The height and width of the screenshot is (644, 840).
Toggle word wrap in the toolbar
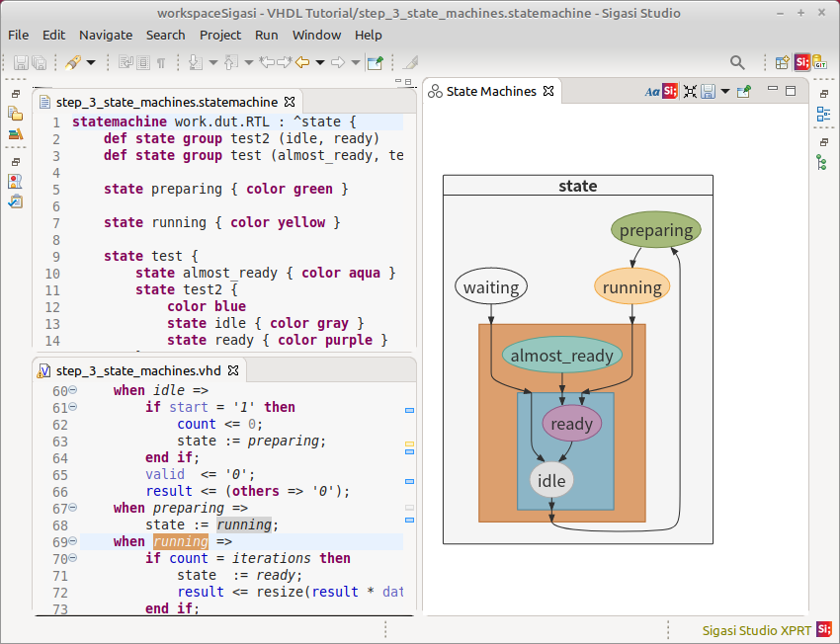[x=125, y=62]
